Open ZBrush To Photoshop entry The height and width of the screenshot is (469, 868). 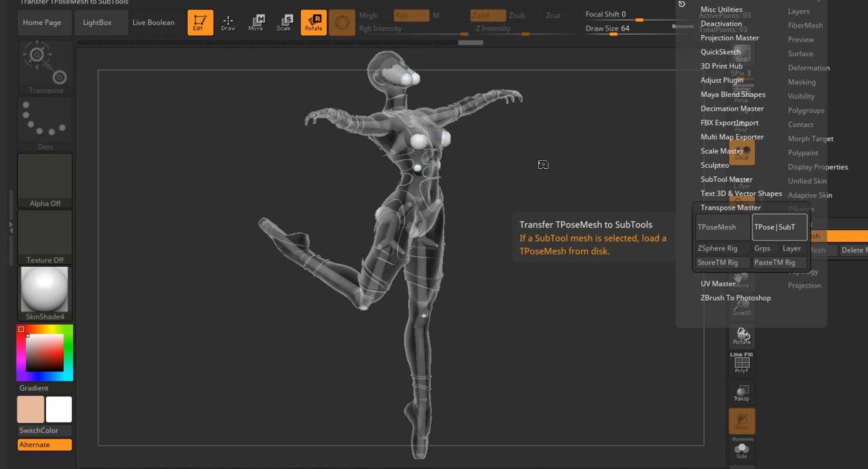tap(735, 298)
